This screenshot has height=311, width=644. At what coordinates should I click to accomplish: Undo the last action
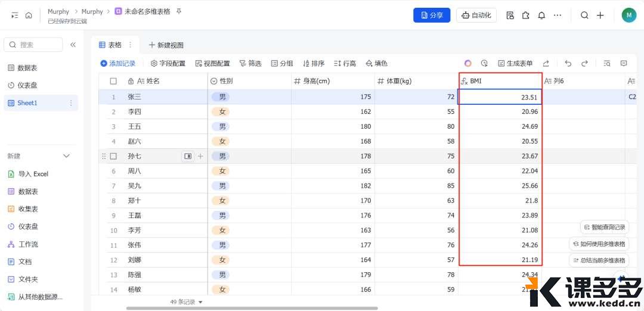point(568,63)
